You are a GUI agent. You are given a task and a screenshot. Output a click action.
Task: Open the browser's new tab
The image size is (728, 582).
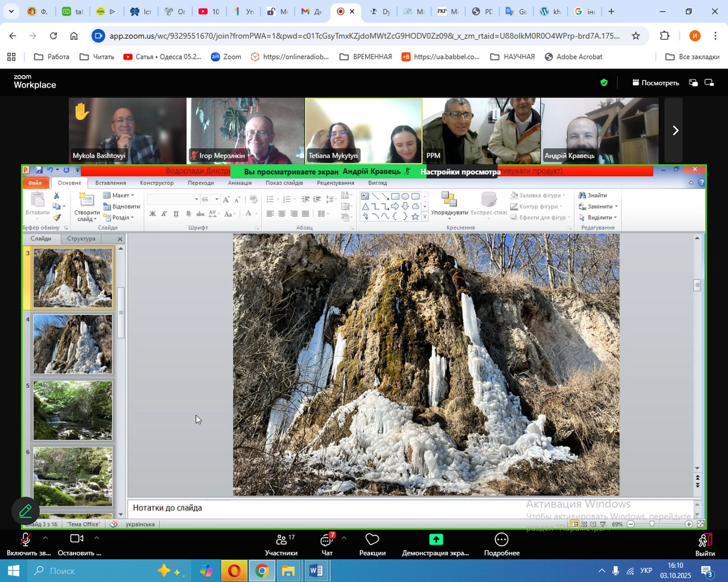pos(611,11)
